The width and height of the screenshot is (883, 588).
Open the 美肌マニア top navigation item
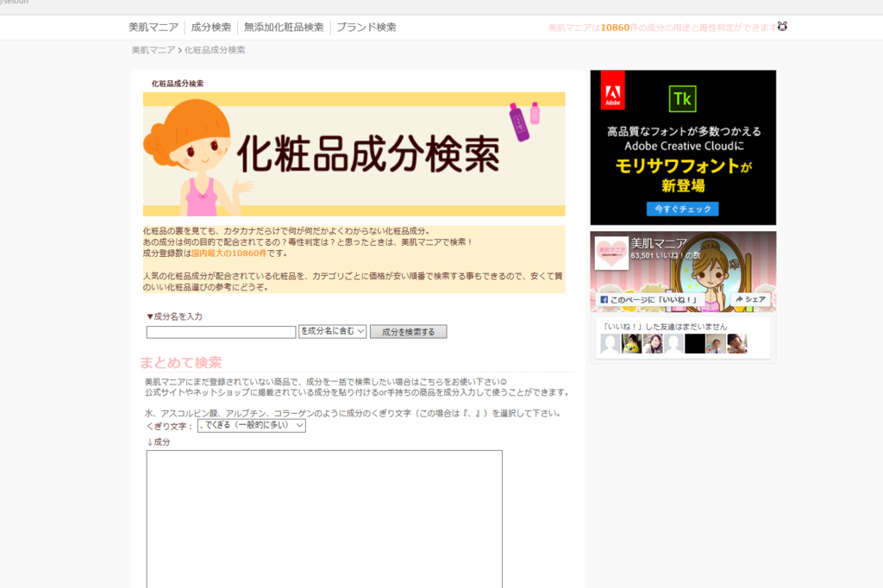click(153, 28)
